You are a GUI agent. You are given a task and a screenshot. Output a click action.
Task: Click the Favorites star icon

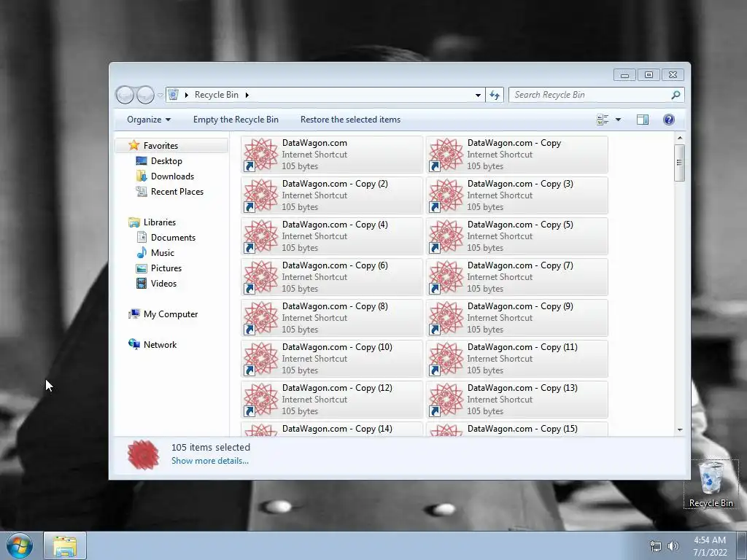click(134, 145)
